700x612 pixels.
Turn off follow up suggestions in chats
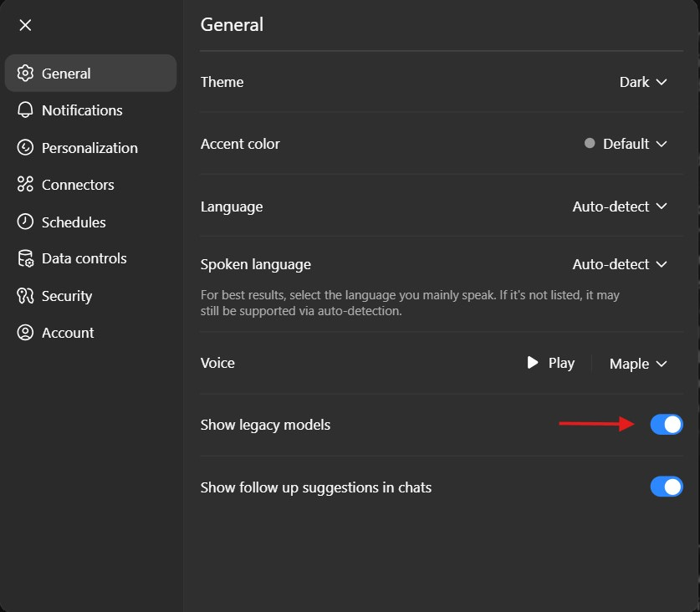(667, 487)
